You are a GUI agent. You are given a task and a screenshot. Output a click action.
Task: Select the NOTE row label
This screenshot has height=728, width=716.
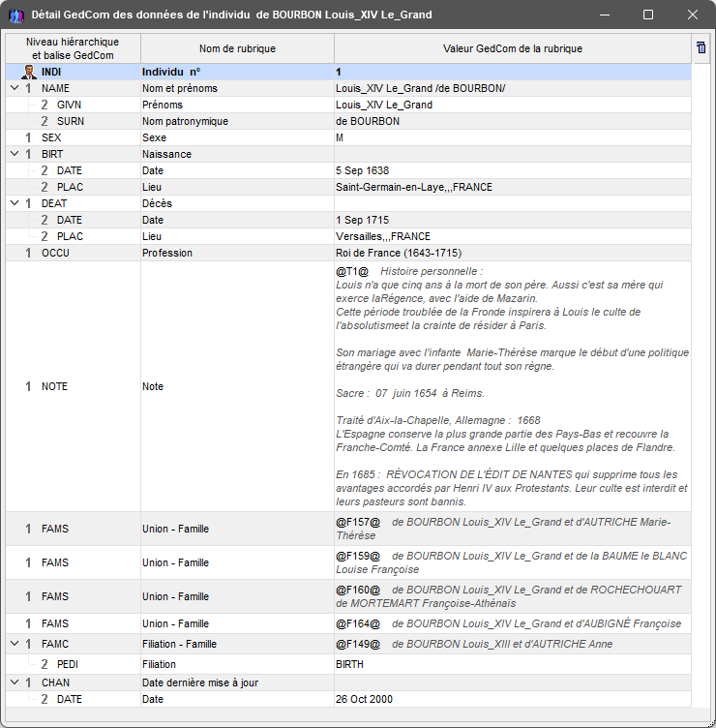point(54,386)
